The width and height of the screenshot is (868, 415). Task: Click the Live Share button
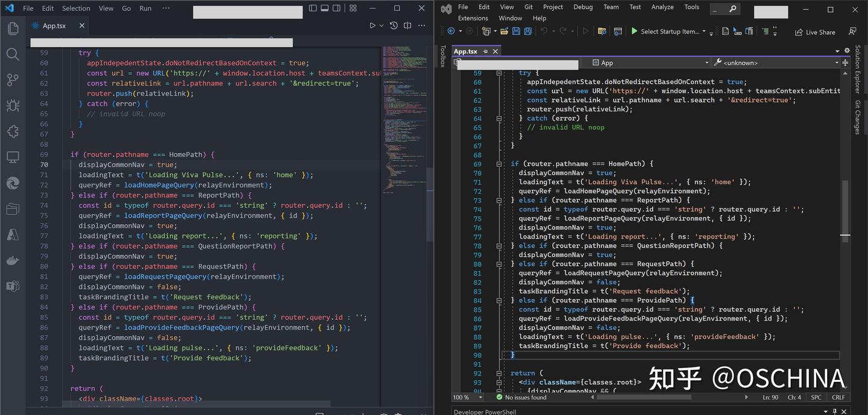(815, 32)
